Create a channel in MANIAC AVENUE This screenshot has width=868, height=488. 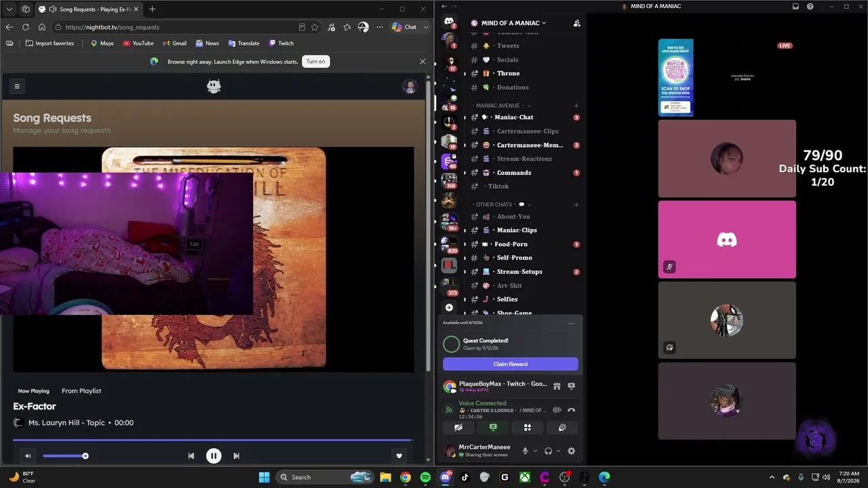pyautogui.click(x=576, y=106)
